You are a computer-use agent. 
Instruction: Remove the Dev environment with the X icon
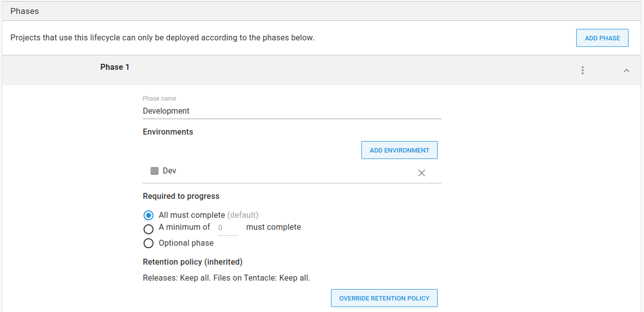coord(421,173)
